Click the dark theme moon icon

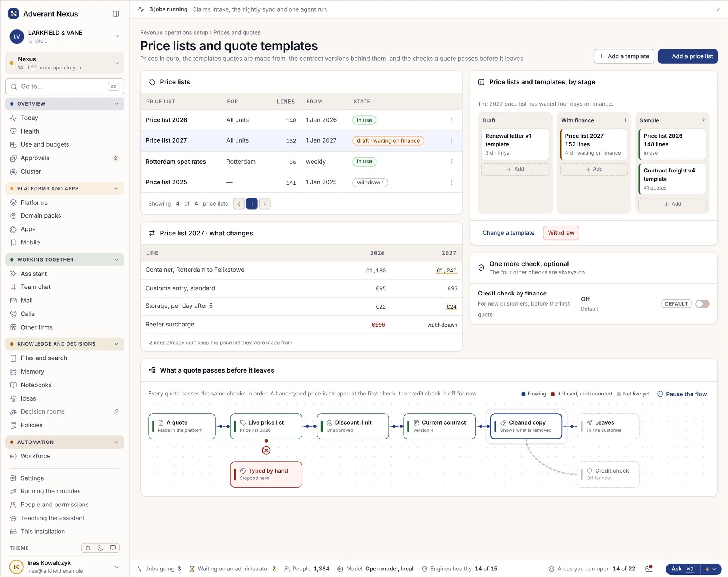pyautogui.click(x=100, y=548)
